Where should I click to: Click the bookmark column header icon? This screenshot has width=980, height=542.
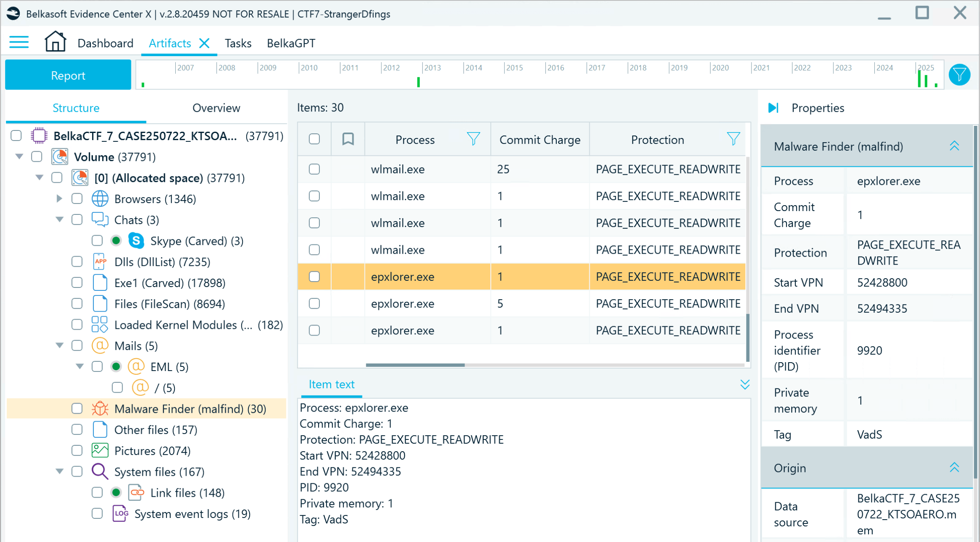348,139
